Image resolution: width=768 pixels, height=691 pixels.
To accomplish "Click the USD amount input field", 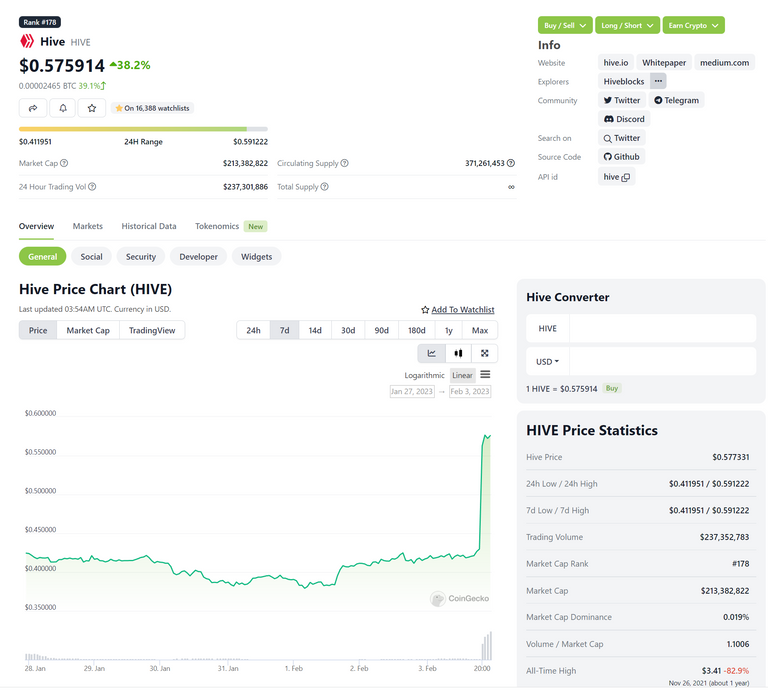I will [663, 362].
